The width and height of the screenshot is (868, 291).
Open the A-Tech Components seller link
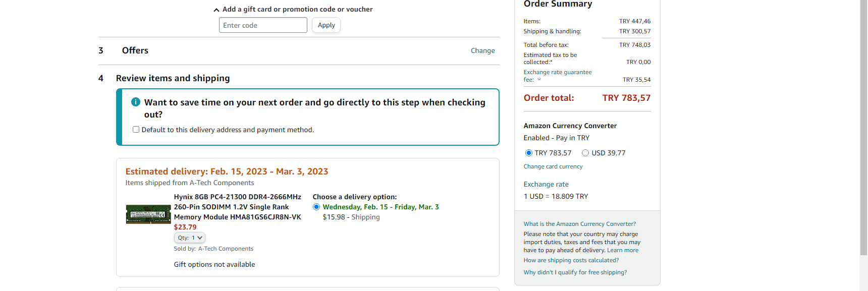[x=226, y=249]
